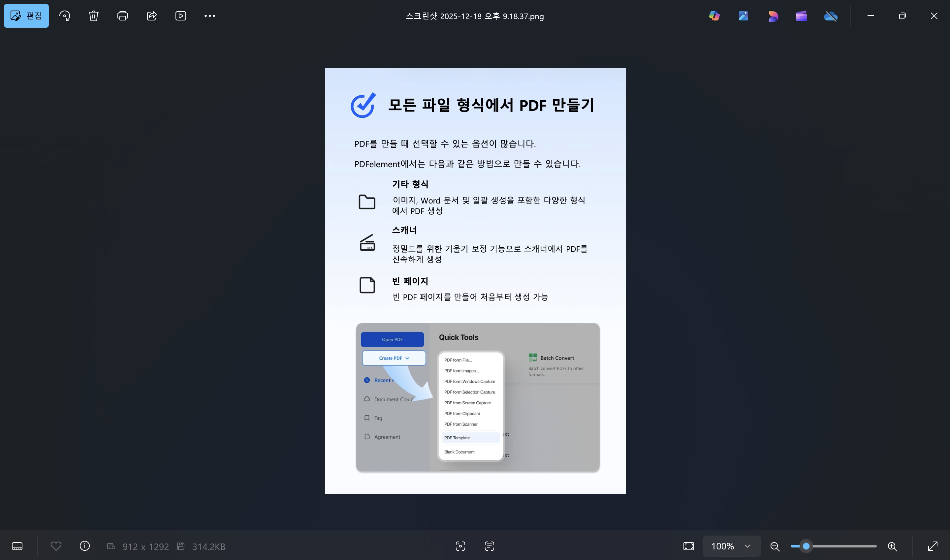Show the file info panel

85,546
